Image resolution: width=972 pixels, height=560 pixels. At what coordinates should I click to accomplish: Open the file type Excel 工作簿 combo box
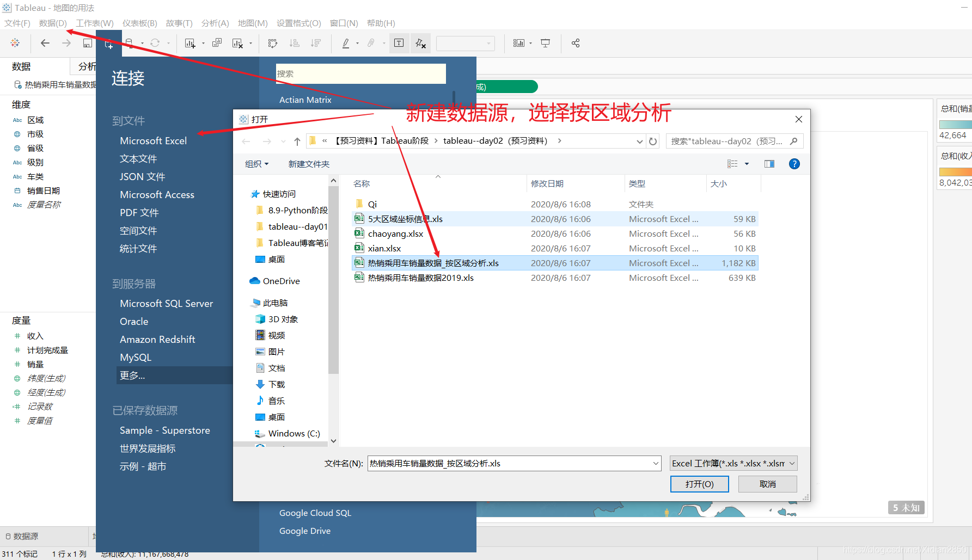(x=733, y=463)
